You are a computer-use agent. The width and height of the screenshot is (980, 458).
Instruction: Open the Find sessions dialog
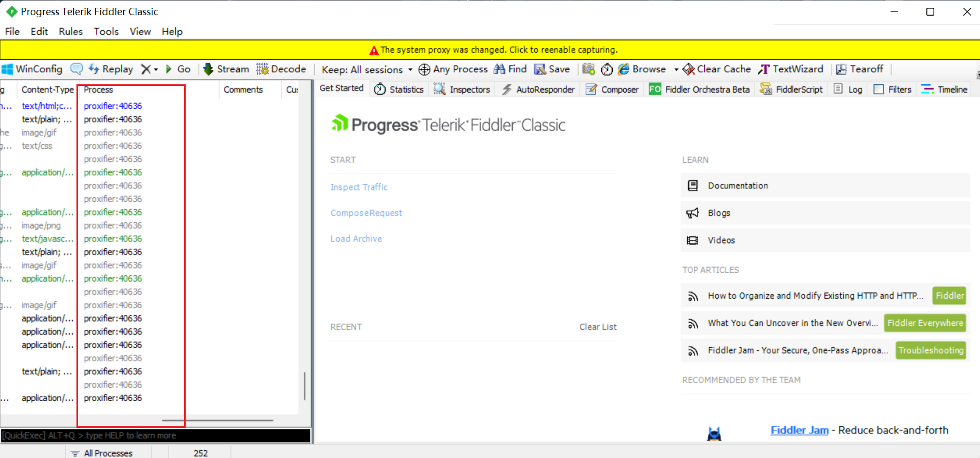(510, 69)
